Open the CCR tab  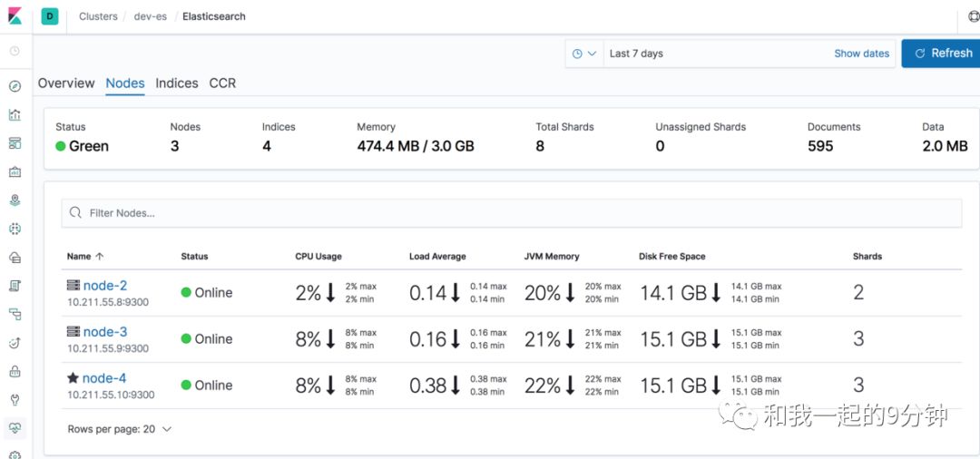point(222,83)
